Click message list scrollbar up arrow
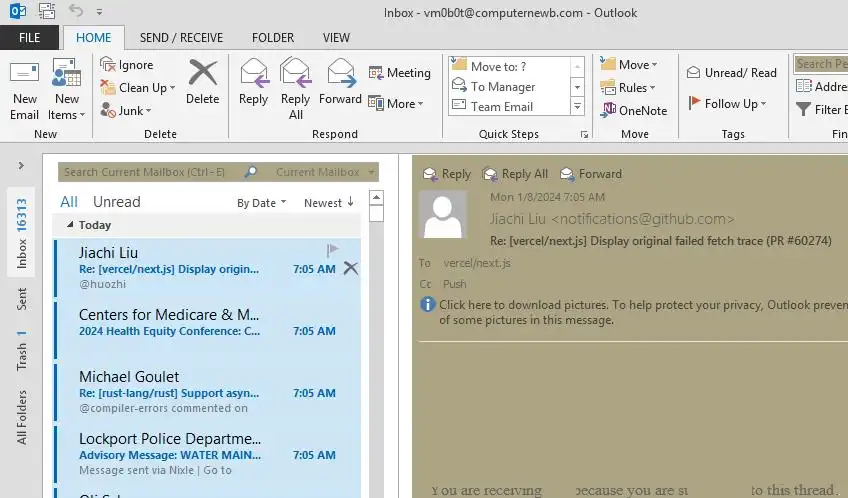848x498 pixels. pos(376,197)
